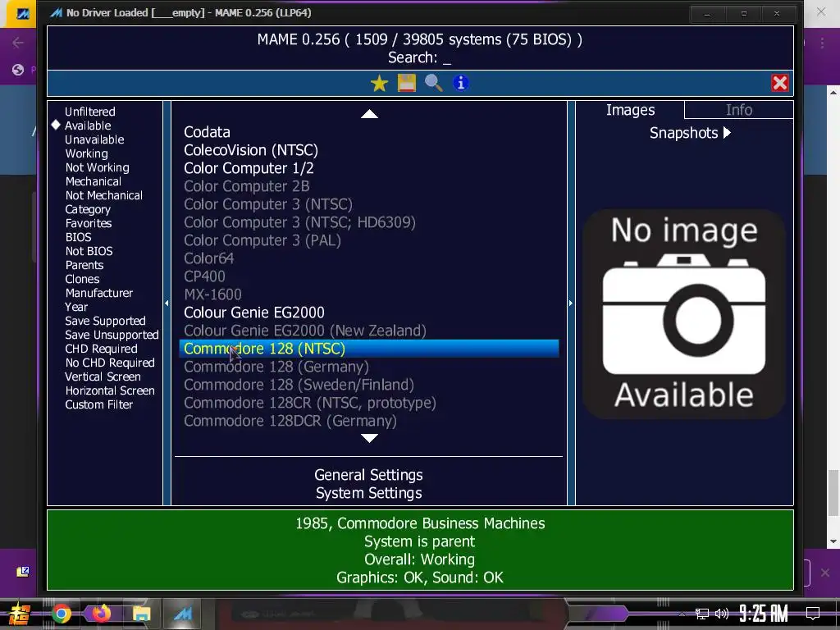The width and height of the screenshot is (840, 630).
Task: Select the Mechanical filter
Action: pos(94,181)
